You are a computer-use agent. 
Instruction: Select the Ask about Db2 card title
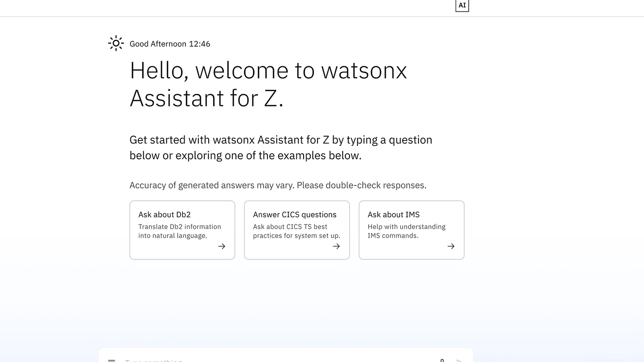coord(164,215)
